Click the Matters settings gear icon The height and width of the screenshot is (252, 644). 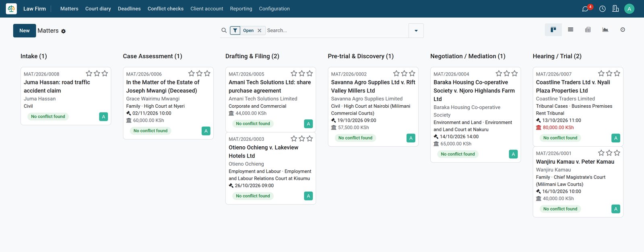click(63, 31)
